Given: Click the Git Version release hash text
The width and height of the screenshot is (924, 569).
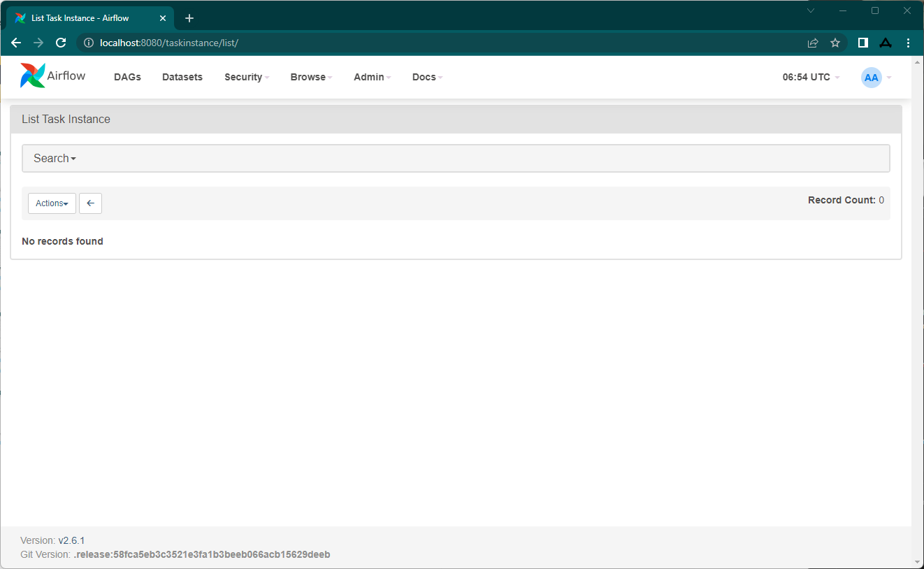Looking at the screenshot, I should (201, 554).
